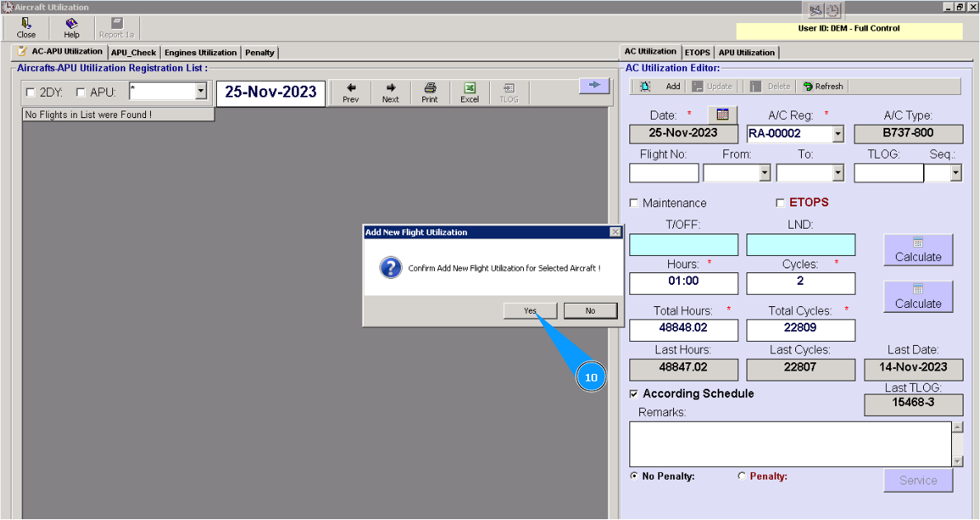The width and height of the screenshot is (980, 520).
Task: Switch to AC-APU Utilization tab
Action: pyautogui.click(x=60, y=52)
